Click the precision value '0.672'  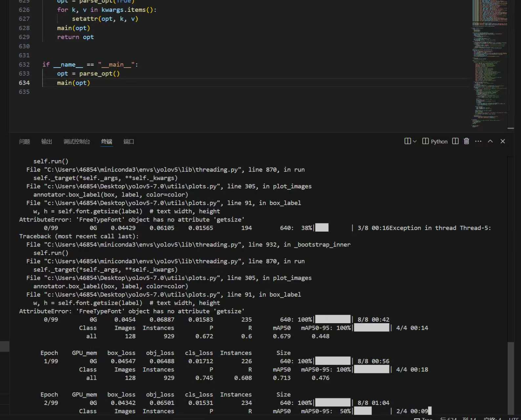coord(204,336)
